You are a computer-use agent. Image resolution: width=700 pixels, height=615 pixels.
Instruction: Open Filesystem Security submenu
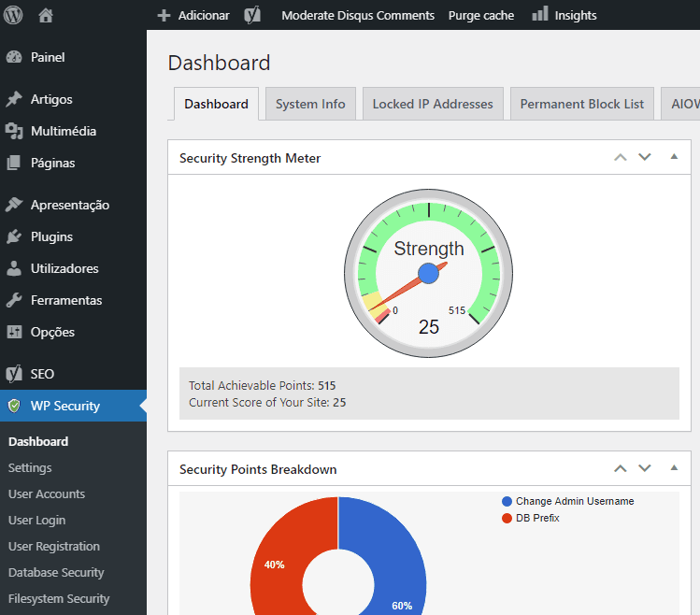(x=59, y=598)
